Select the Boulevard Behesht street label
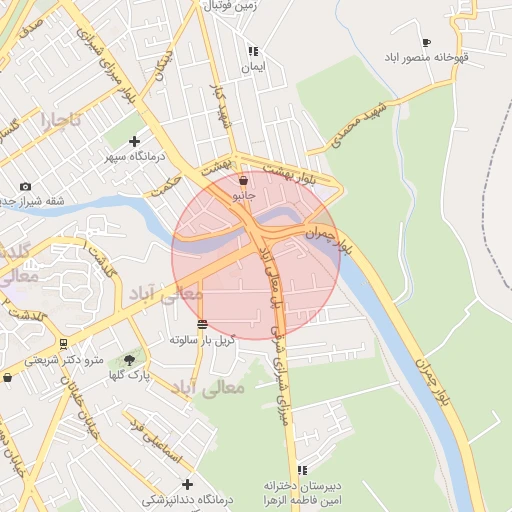Screen dimensions: 512x512 (x=289, y=174)
